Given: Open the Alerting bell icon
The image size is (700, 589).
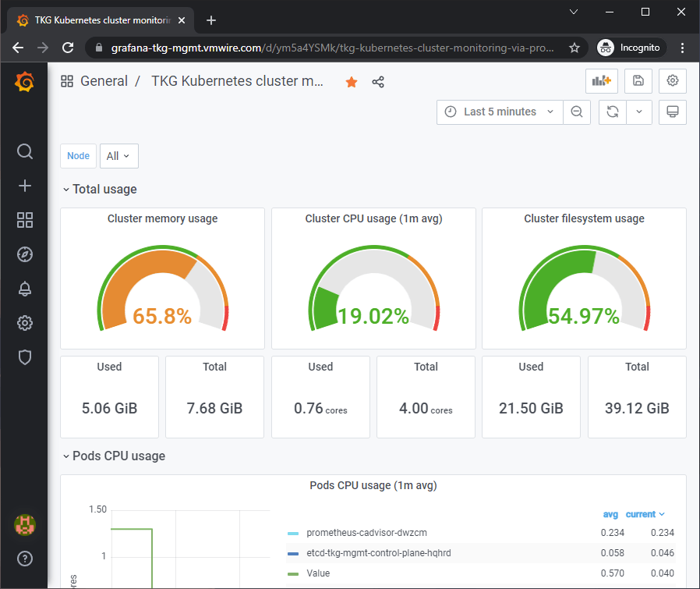Looking at the screenshot, I should click(24, 289).
